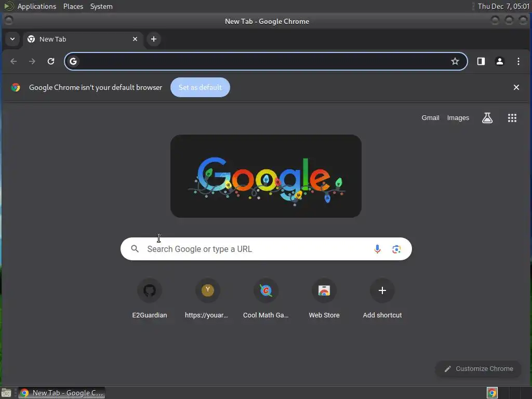Open the Web Store shortcut
This screenshot has height=399, width=532.
324,299
